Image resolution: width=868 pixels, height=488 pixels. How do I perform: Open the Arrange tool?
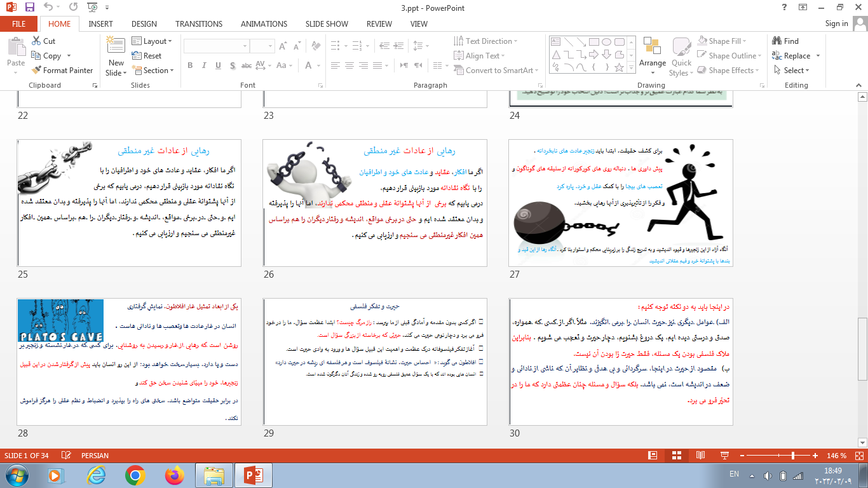[653, 54]
